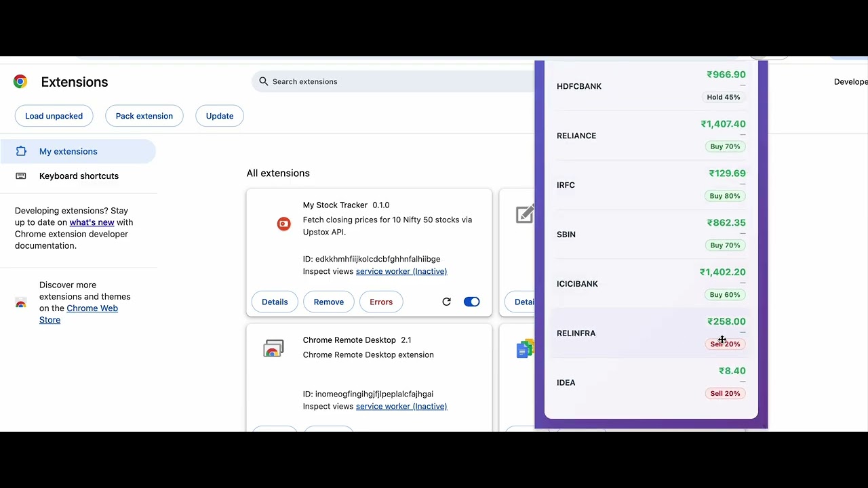Select the HDFCBANK stock row
Screen dimensions: 868x488
coord(651,86)
